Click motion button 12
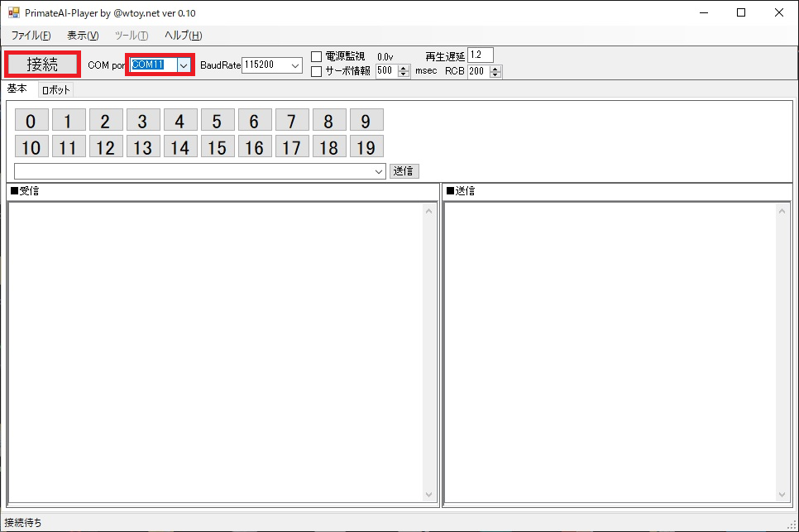The width and height of the screenshot is (799, 532). [x=106, y=146]
